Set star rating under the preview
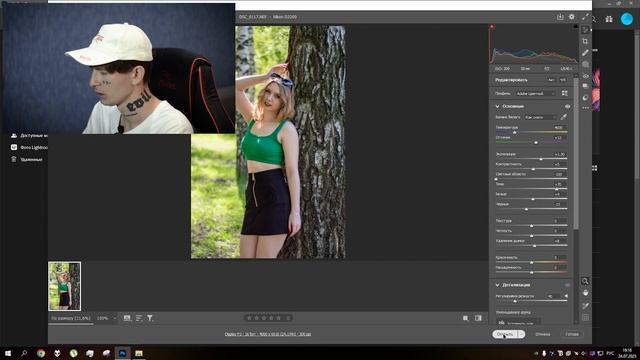The image size is (640, 360). click(x=264, y=318)
